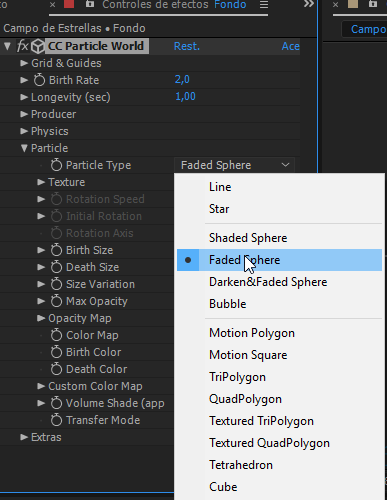Expand the Physics group
The image size is (387, 500).
pos(24,131)
